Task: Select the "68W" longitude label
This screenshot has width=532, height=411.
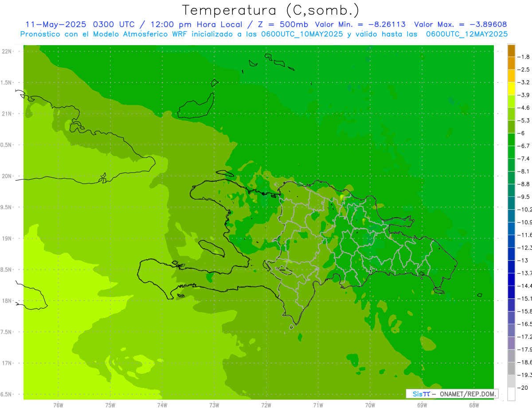Action: (474, 405)
